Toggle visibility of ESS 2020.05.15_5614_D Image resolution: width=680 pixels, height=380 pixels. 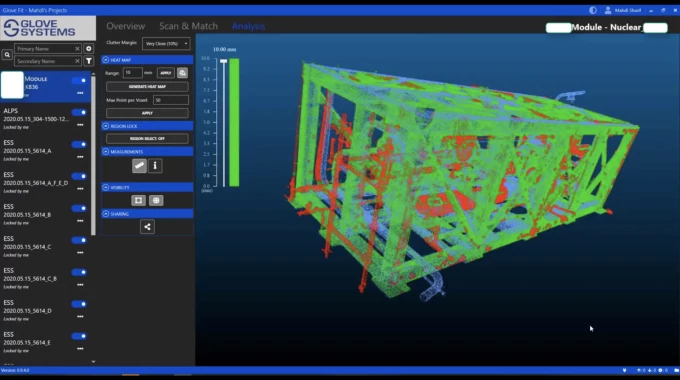(x=79, y=304)
